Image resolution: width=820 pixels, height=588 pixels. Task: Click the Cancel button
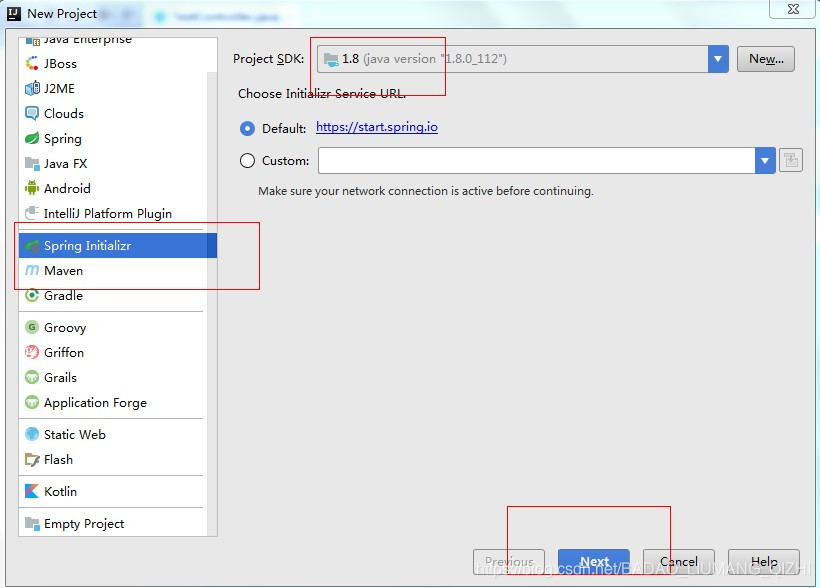(x=679, y=562)
